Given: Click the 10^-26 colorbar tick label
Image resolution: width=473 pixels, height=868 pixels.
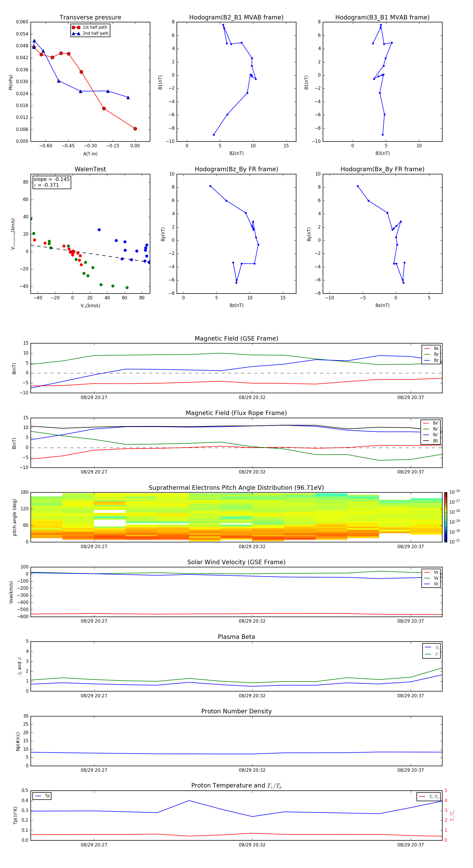Looking at the screenshot, I should click(455, 492).
